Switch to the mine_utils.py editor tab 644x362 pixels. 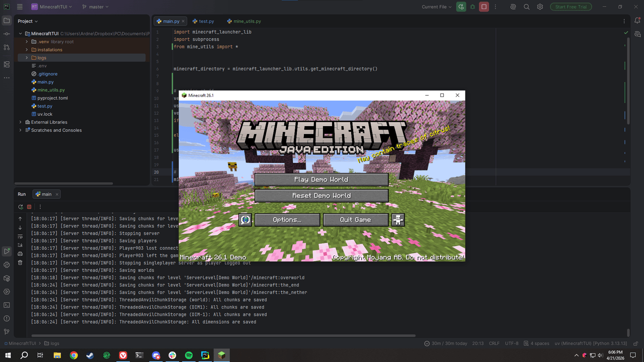[244, 21]
